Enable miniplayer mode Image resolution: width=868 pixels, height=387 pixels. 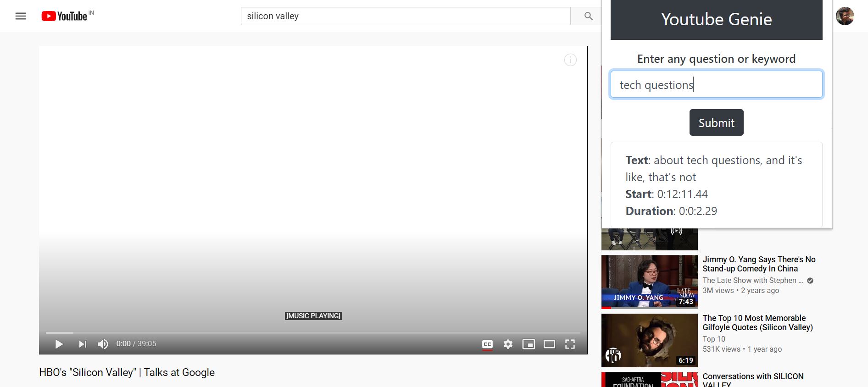coord(529,344)
